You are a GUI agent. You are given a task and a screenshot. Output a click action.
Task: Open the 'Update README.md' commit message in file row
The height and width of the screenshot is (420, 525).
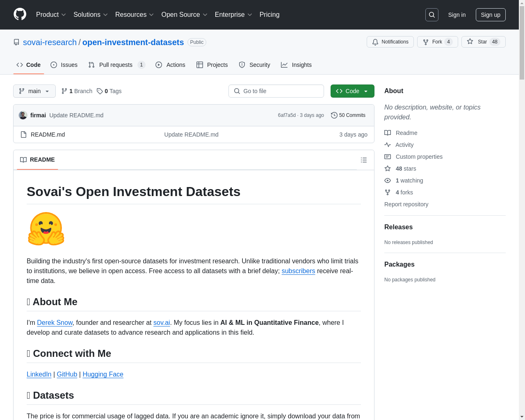click(191, 135)
